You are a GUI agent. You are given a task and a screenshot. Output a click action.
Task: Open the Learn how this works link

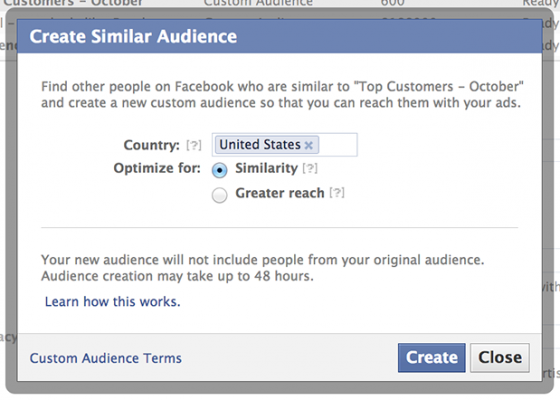(112, 302)
